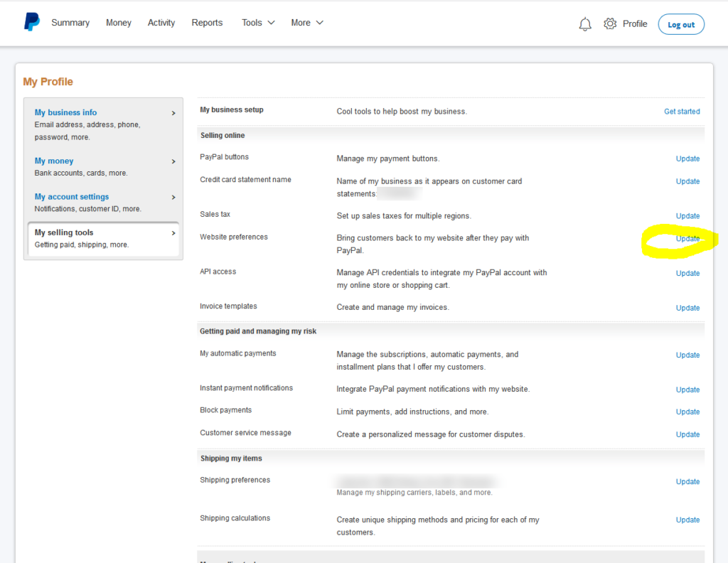This screenshot has height=563, width=728.
Task: Click the Instant payment notifications label
Action: click(246, 387)
